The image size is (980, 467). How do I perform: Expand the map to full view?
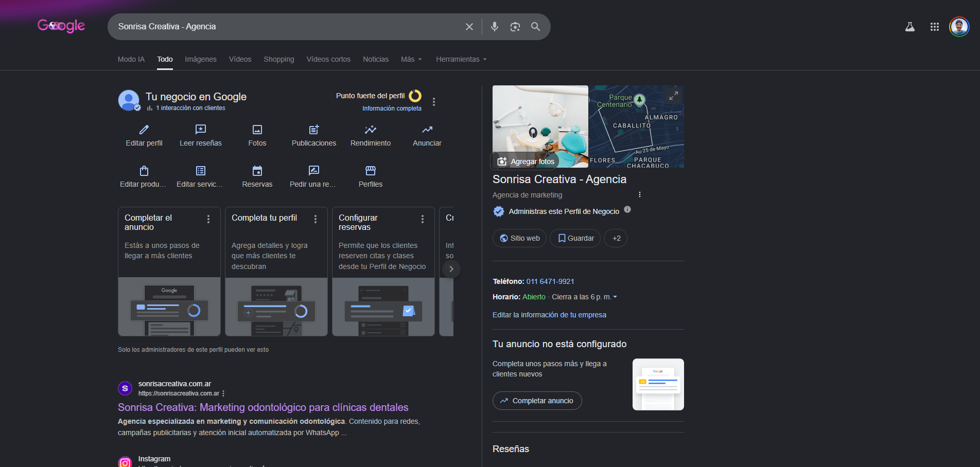tap(673, 96)
